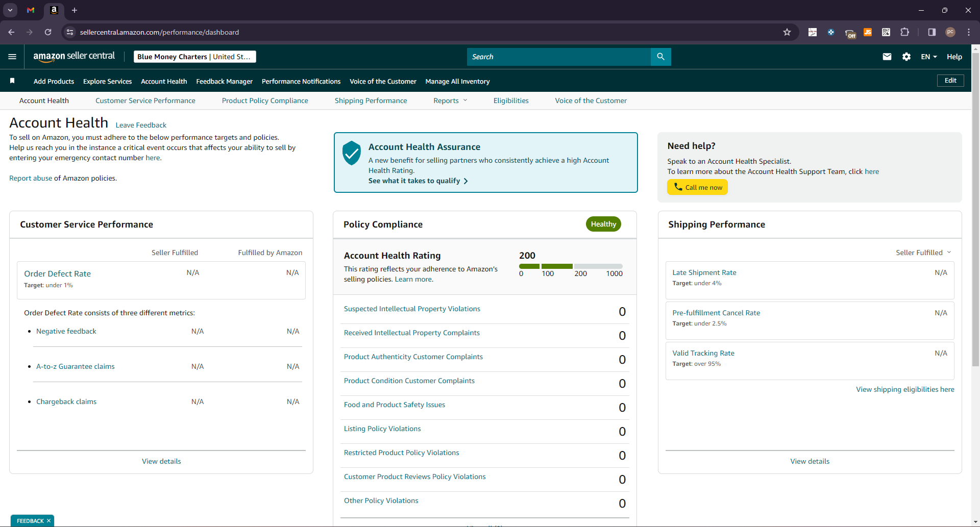Switch to the Eligibilities tab
The image size is (980, 527).
coord(511,101)
